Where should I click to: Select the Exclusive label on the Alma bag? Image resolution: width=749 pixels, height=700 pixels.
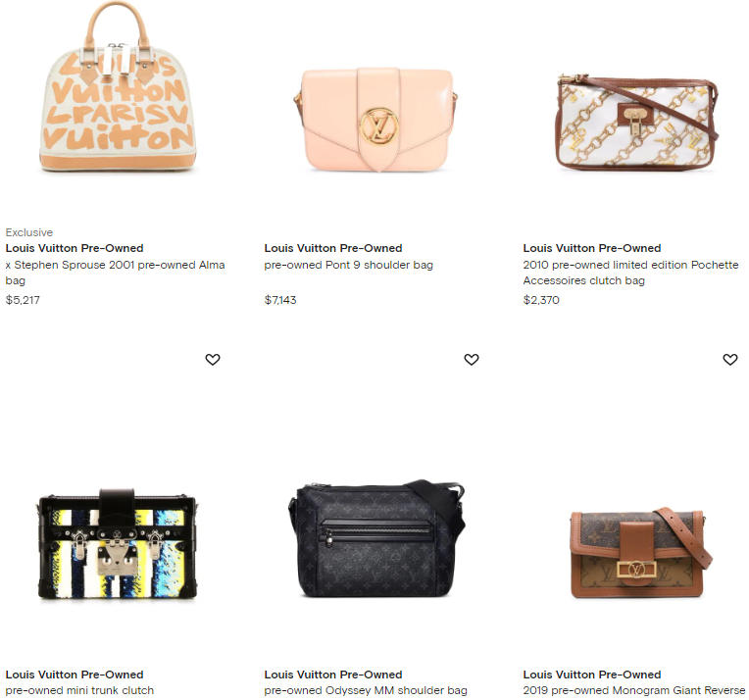click(29, 232)
